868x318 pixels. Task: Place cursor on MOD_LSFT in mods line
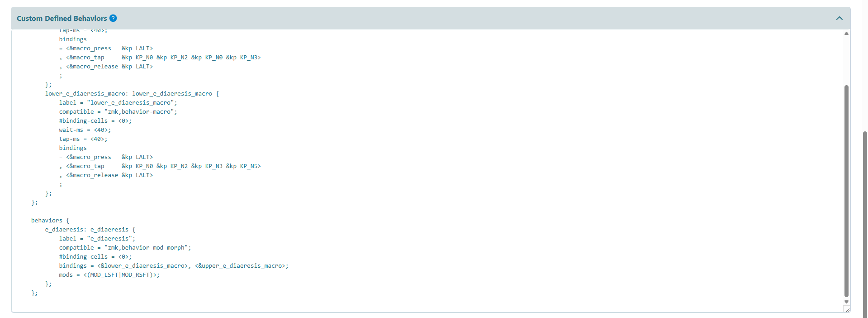[x=104, y=275]
